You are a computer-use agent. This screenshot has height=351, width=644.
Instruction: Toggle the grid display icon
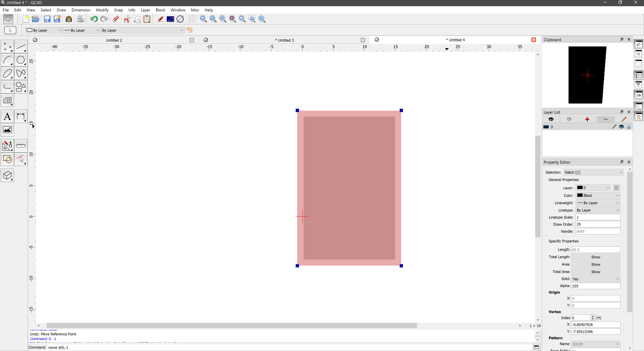[192, 19]
